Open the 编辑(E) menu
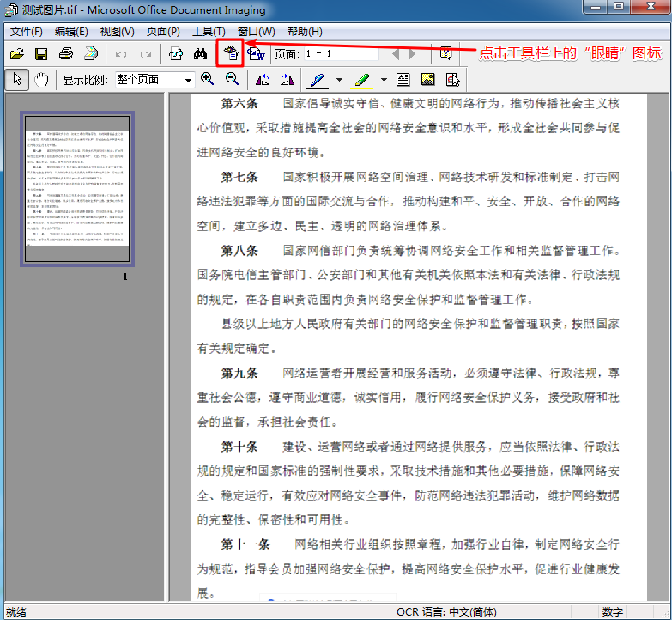 (71, 32)
